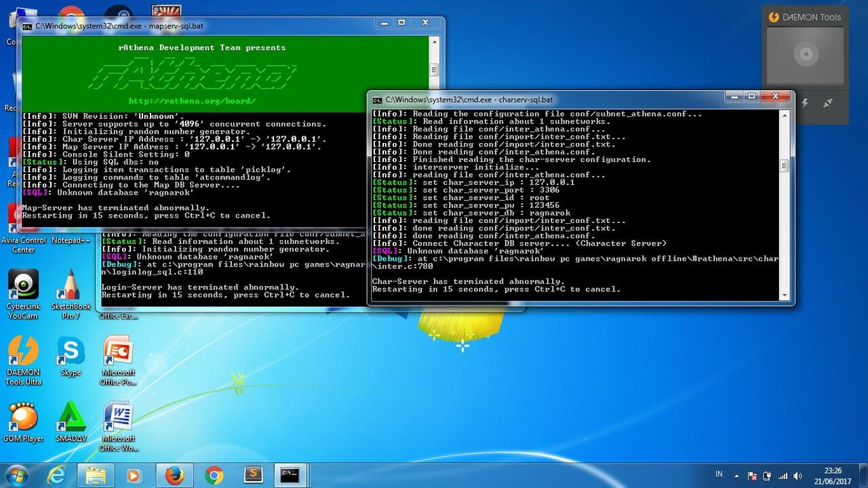
Task: Click the lightning quick-mount icon in DAEMON gadget
Action: [x=805, y=103]
